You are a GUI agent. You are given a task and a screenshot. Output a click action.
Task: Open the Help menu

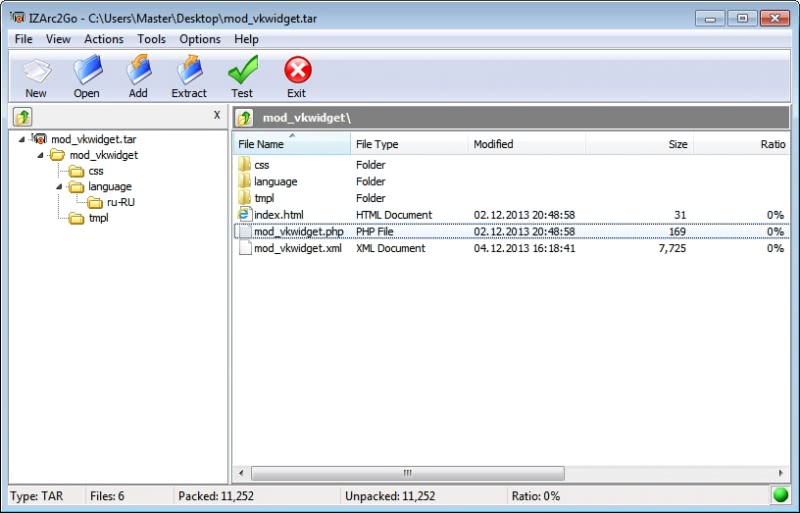(x=246, y=39)
